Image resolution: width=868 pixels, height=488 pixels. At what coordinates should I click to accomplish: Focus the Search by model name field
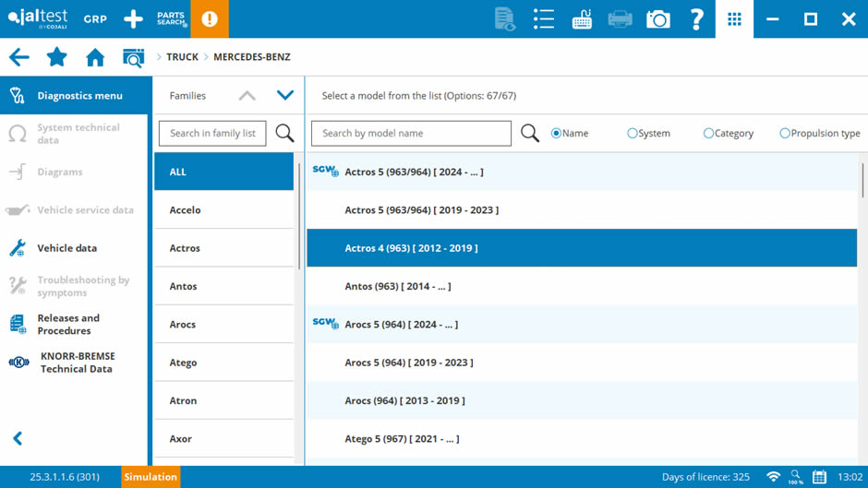pos(411,134)
